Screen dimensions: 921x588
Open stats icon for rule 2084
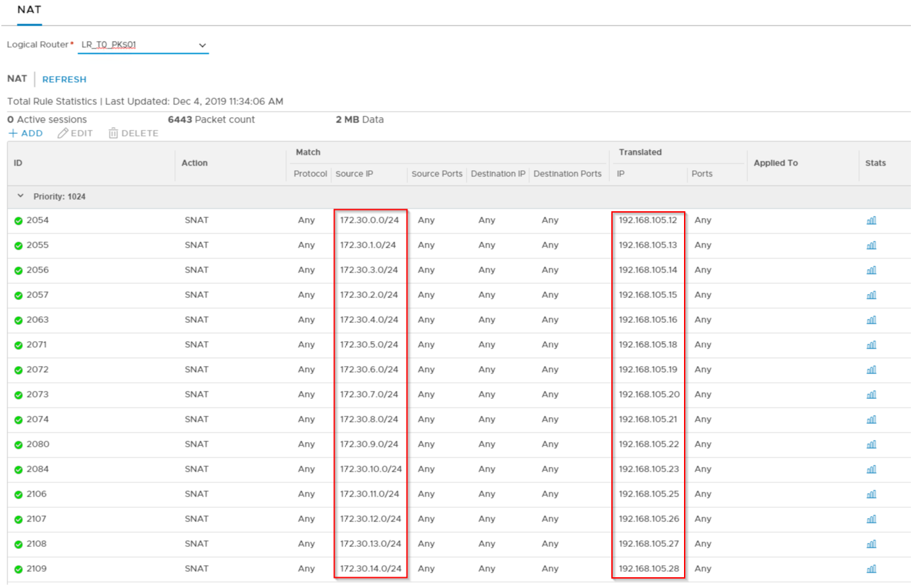[x=871, y=470]
